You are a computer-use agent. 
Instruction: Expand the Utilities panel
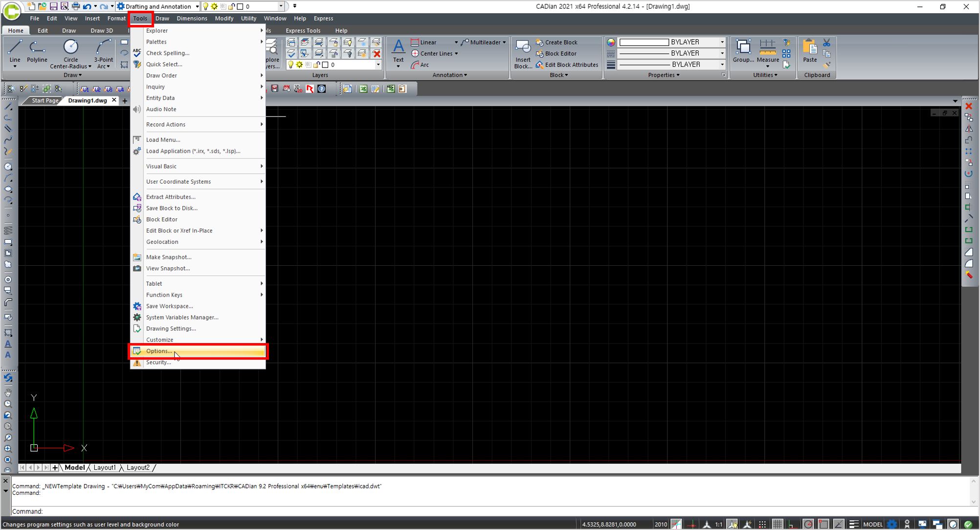click(x=765, y=75)
